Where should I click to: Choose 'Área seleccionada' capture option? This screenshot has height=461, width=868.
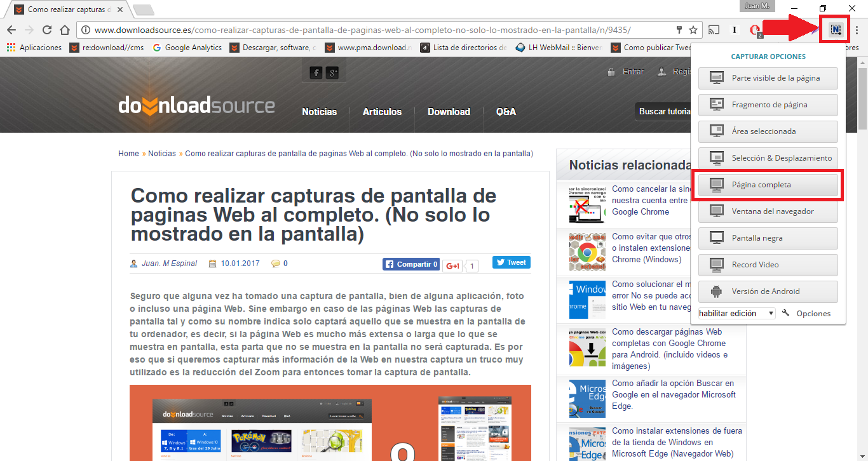point(768,131)
